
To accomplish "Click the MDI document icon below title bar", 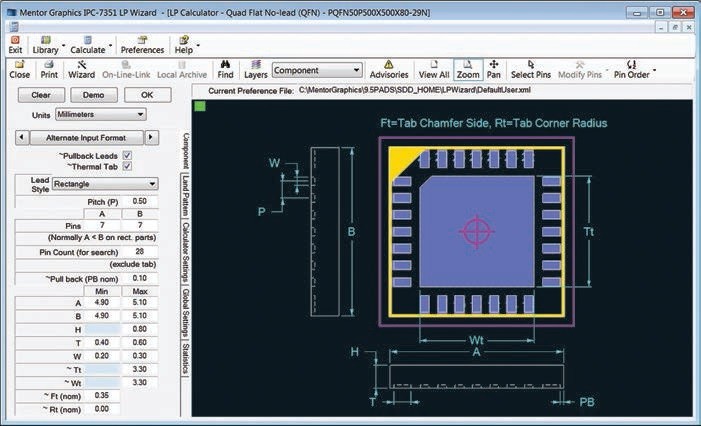I will [14, 27].
